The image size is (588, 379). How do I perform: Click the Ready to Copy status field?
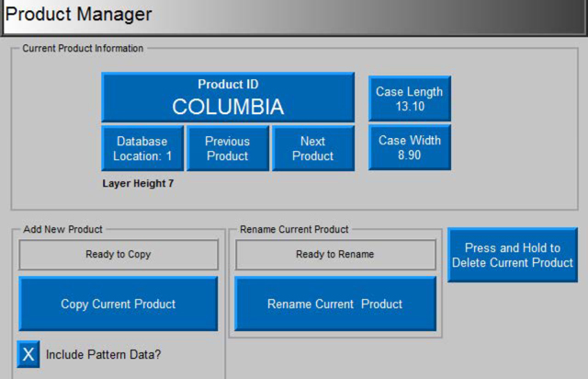click(119, 255)
